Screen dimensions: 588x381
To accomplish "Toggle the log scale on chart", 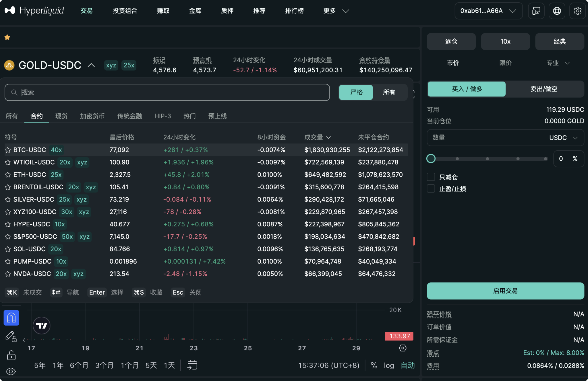I will tap(389, 365).
